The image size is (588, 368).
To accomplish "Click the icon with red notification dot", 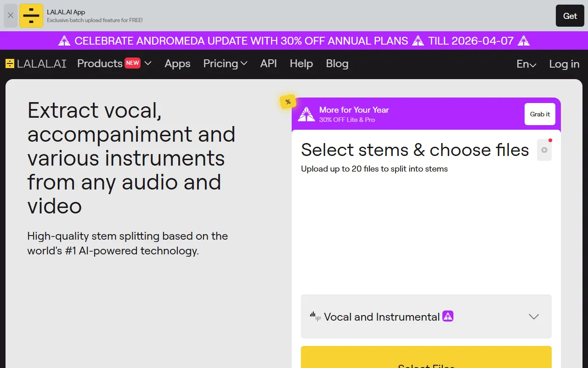I will [x=544, y=150].
